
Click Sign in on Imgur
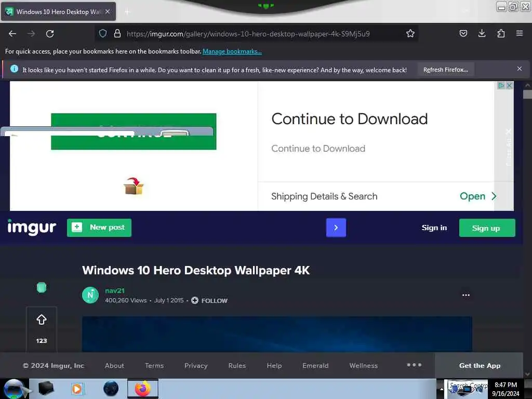tap(434, 228)
